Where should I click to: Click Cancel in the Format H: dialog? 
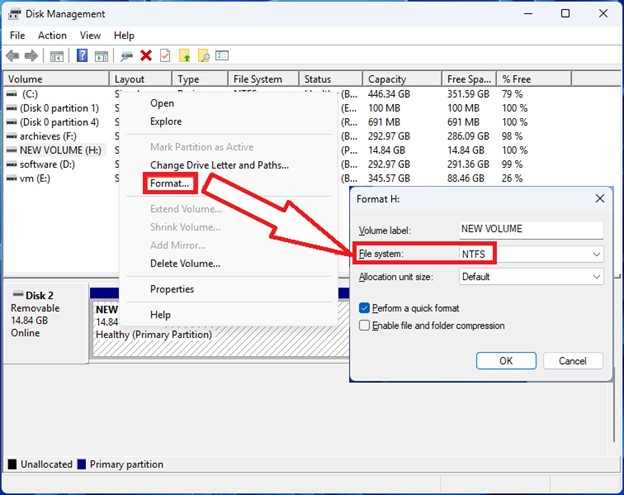point(573,361)
